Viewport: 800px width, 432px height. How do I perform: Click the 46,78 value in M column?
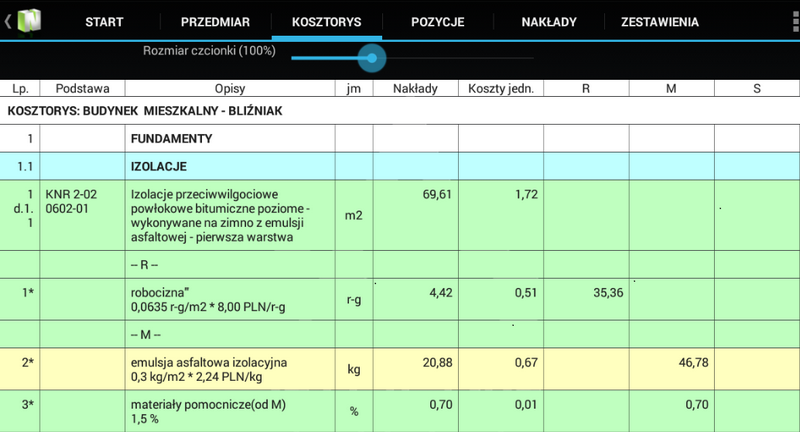[693, 363]
